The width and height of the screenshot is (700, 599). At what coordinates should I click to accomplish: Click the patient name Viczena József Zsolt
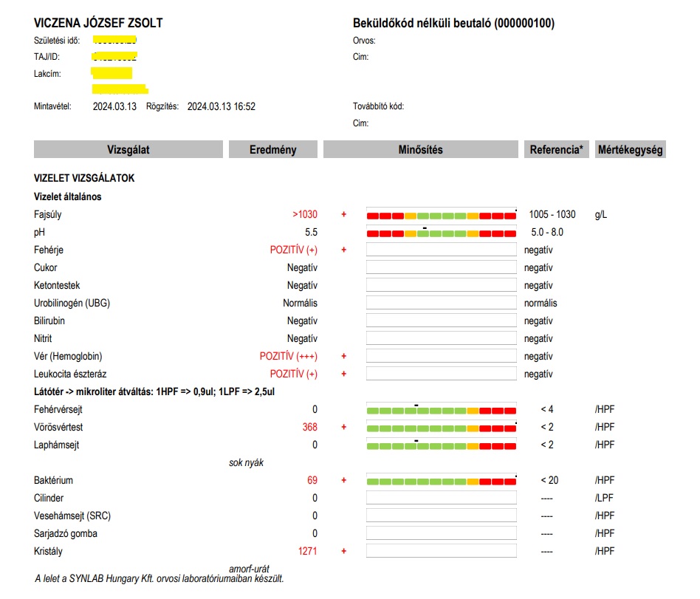tap(98, 23)
